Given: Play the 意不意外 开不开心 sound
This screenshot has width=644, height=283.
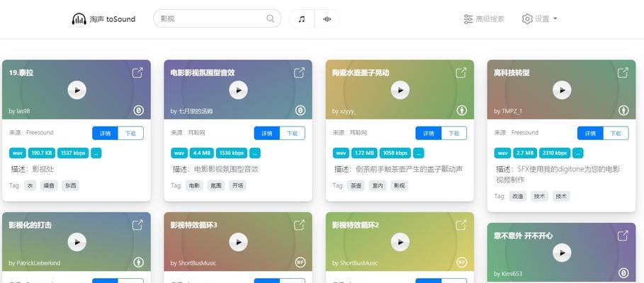Looking at the screenshot, I should (x=562, y=253).
